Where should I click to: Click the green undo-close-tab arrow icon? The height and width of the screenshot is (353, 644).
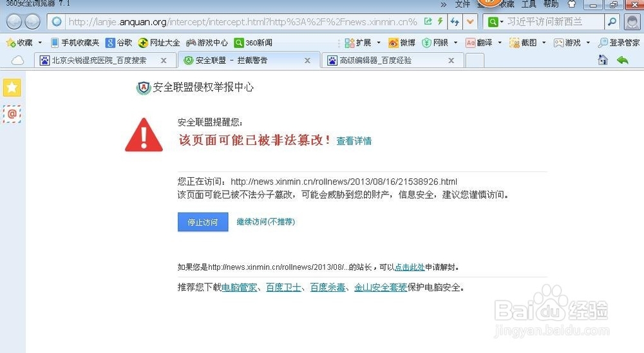point(623,61)
